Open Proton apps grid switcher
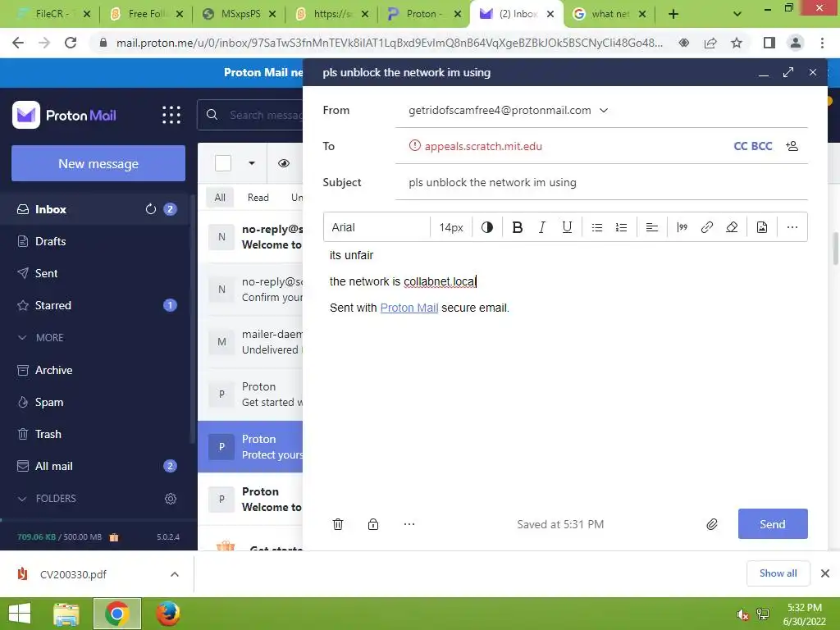Viewport: 840px width, 630px height. click(171, 115)
